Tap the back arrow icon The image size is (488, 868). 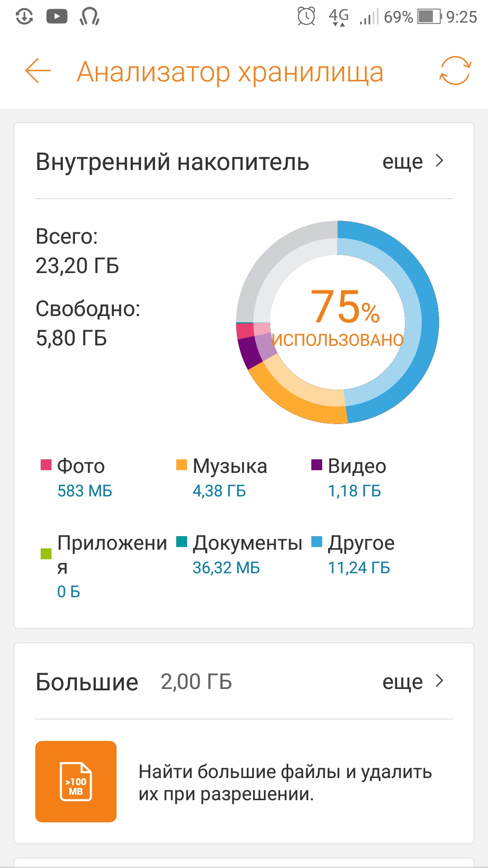[x=38, y=71]
